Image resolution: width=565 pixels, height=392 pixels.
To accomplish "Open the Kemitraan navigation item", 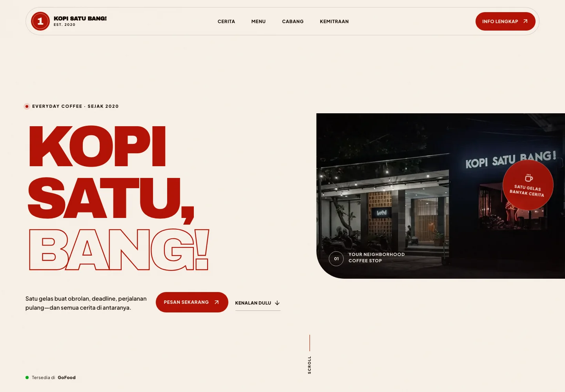I will click(x=334, y=22).
